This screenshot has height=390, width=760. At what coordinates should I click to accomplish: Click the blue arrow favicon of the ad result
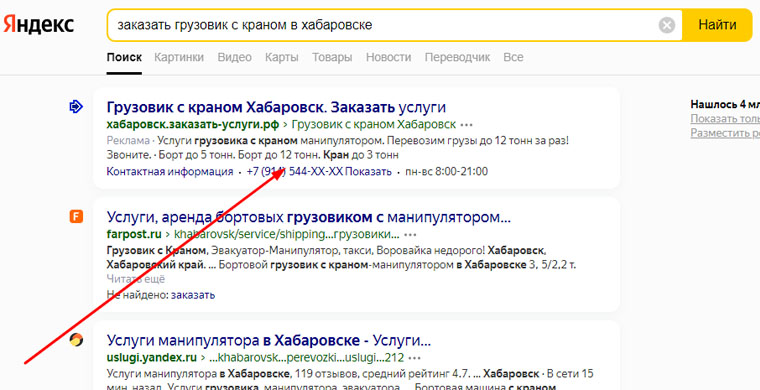[76, 107]
